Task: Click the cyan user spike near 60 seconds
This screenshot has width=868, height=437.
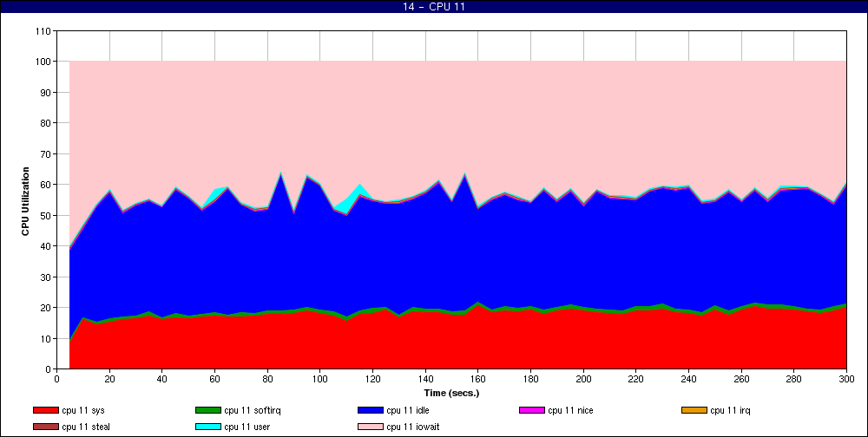Action: pyautogui.click(x=215, y=194)
